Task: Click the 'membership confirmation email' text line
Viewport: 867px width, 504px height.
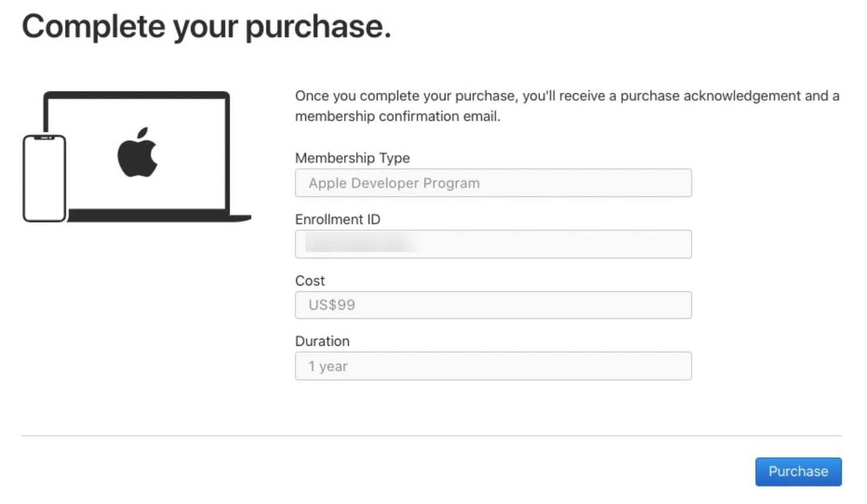Action: pos(397,116)
